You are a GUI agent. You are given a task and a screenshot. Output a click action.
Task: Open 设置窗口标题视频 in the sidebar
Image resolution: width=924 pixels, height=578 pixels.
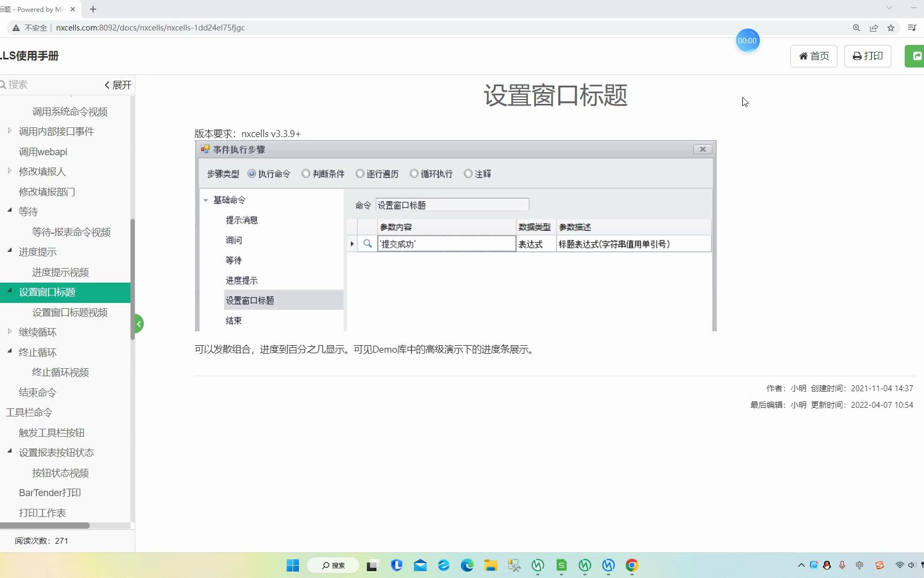coord(70,312)
